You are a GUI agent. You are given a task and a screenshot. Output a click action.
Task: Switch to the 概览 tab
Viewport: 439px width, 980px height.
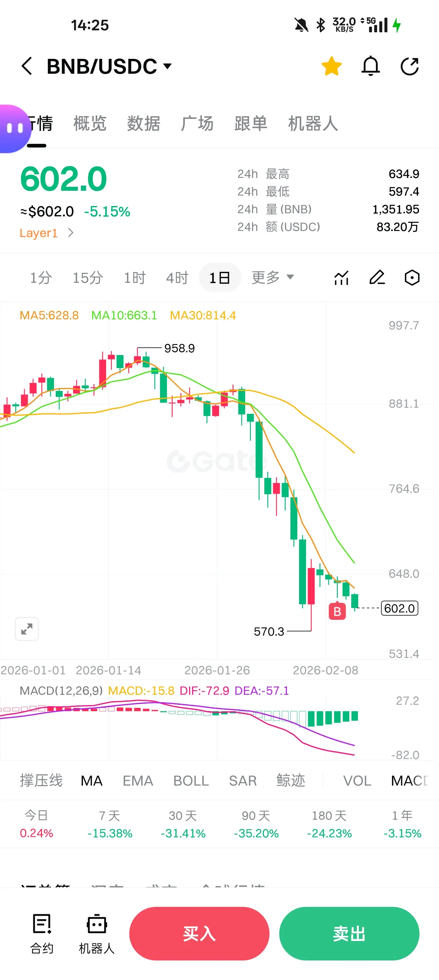[x=90, y=124]
